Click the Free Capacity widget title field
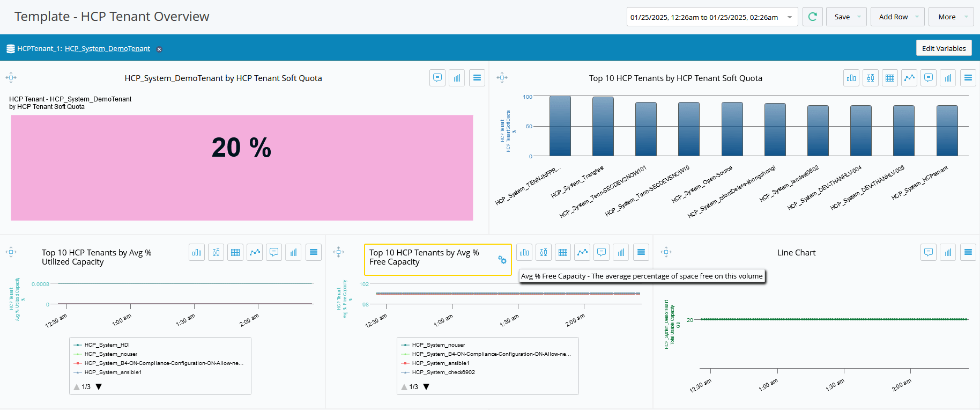 coord(437,260)
